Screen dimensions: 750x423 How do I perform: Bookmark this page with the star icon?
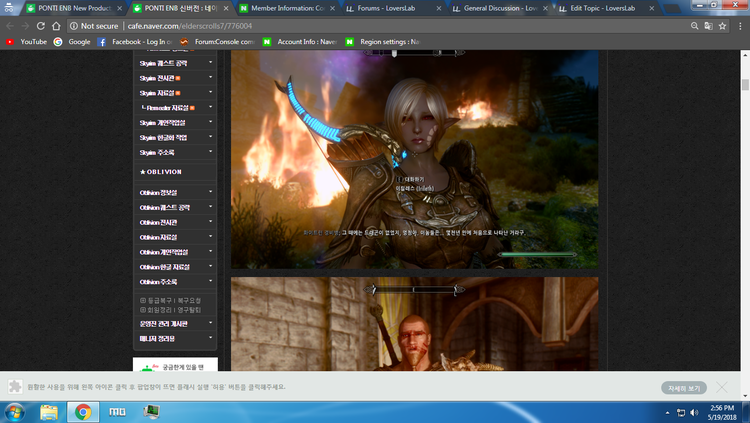(x=722, y=26)
